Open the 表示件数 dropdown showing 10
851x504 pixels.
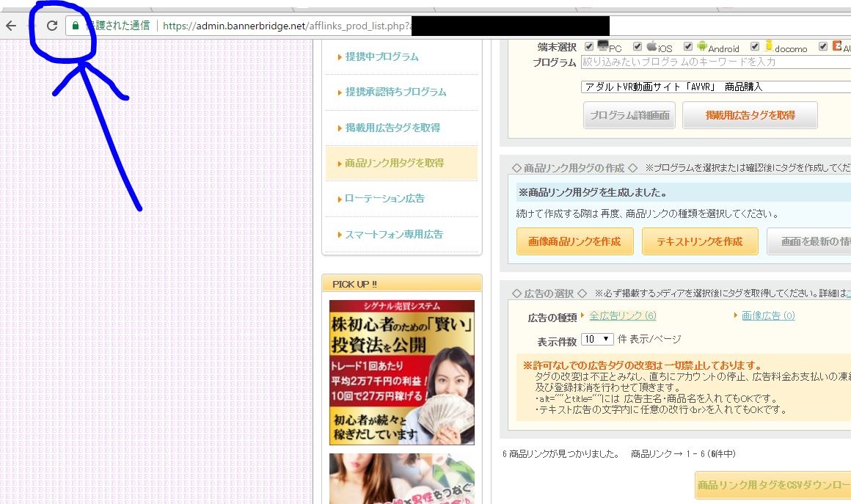[x=597, y=340]
